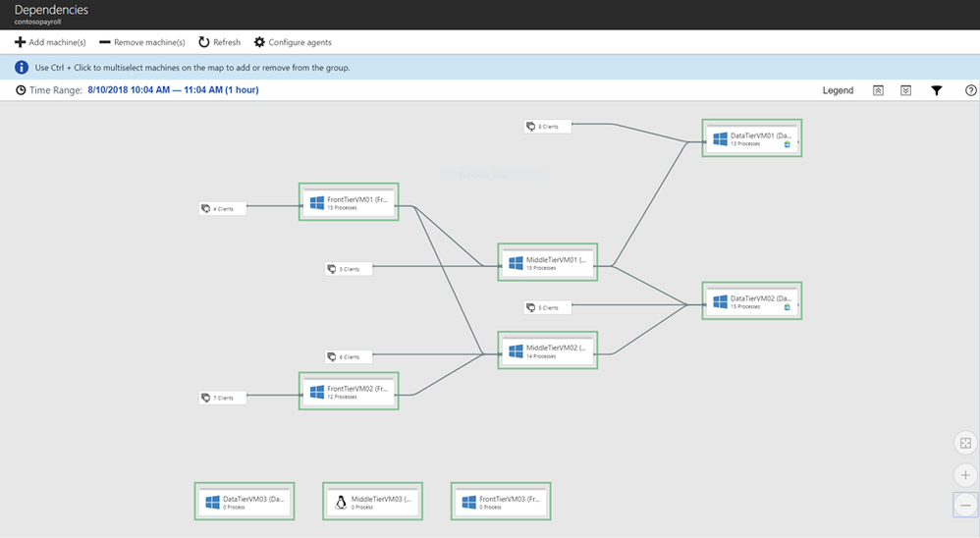Click the gear icon of Configure agents
This screenshot has width=980, height=538.
coord(259,42)
